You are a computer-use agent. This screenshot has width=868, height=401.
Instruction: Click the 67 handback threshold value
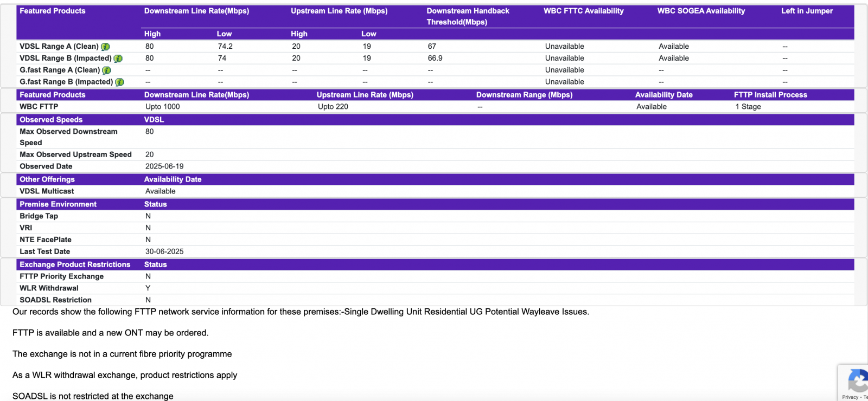tap(432, 47)
